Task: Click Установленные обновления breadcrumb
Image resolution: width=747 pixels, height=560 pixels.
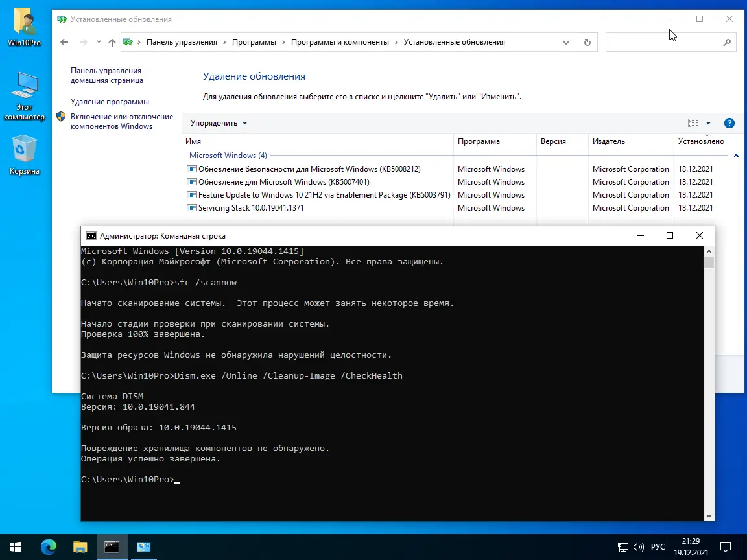Action: tap(454, 42)
